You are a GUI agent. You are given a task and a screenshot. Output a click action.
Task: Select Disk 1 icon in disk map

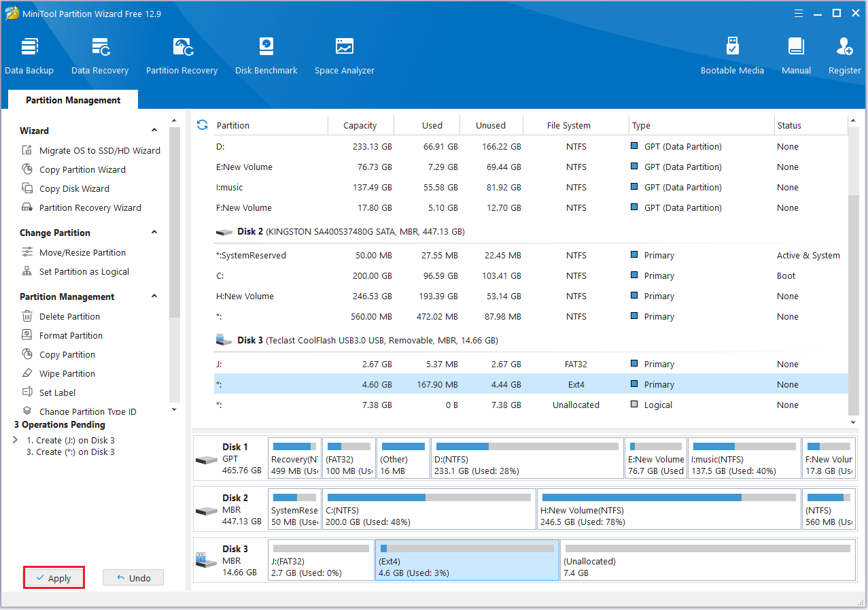pyautogui.click(x=207, y=459)
